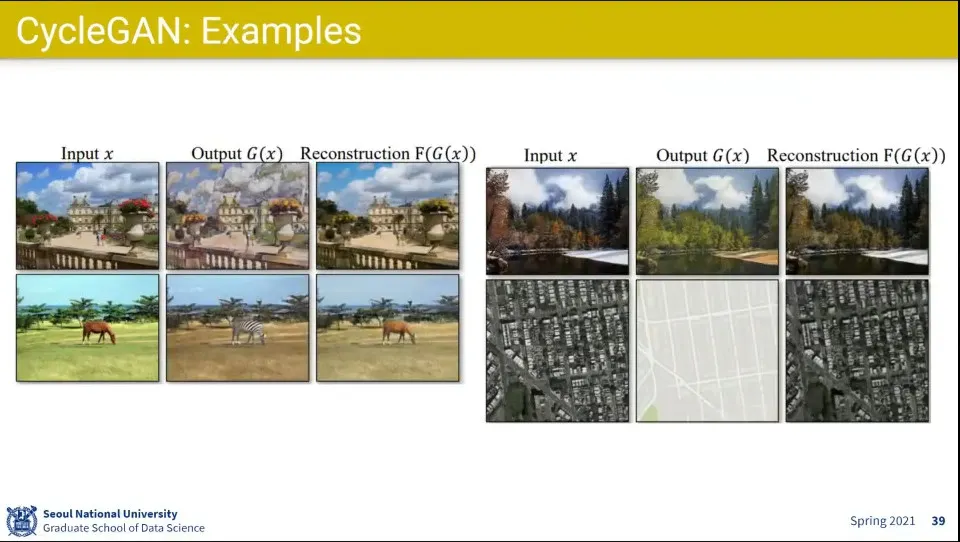Select the green summer lake output image
This screenshot has height=542, width=960.
pyautogui.click(x=707, y=221)
